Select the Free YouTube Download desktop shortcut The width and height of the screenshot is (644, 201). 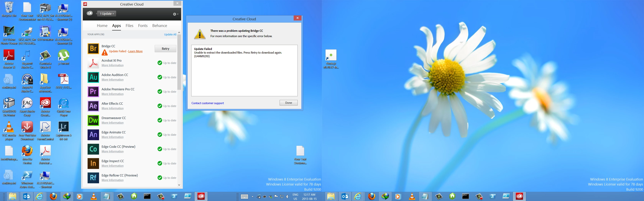[27, 131]
